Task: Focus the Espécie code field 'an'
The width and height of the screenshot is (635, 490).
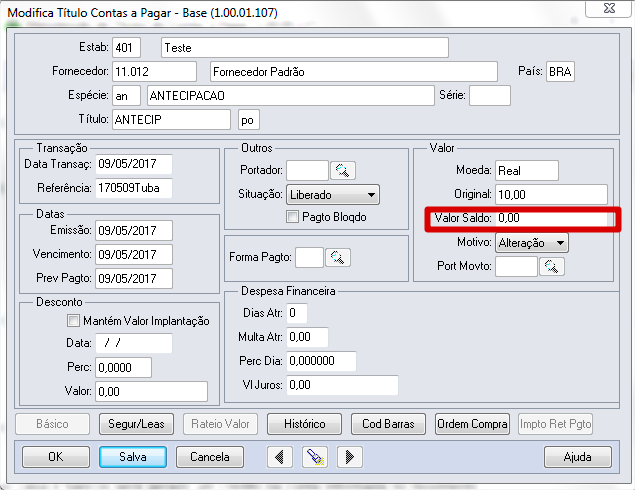Action: [x=126, y=96]
